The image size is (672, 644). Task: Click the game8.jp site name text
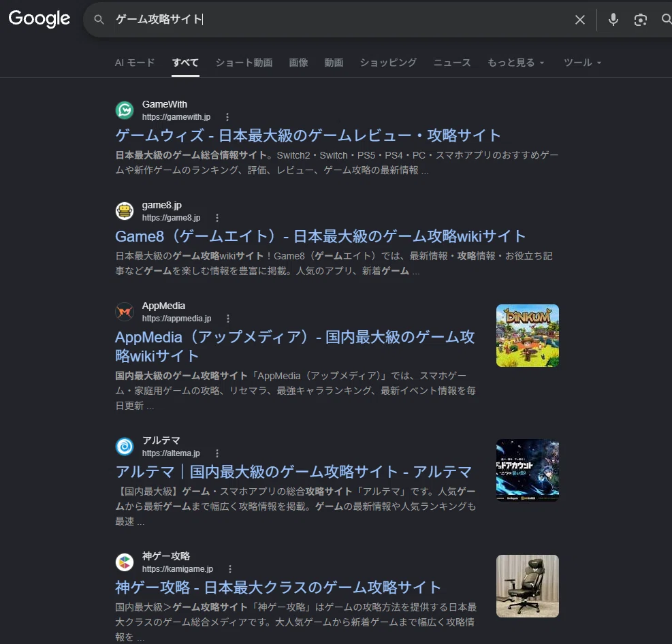point(162,205)
